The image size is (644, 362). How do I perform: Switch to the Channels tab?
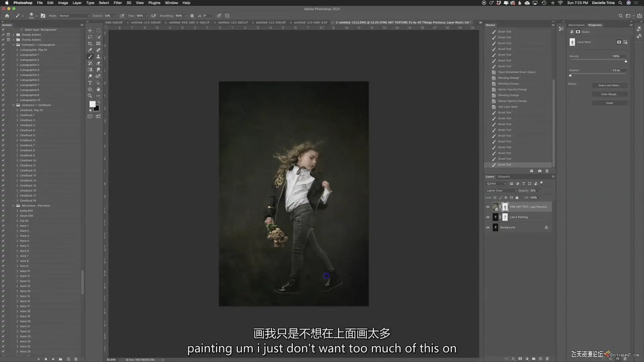tap(503, 177)
